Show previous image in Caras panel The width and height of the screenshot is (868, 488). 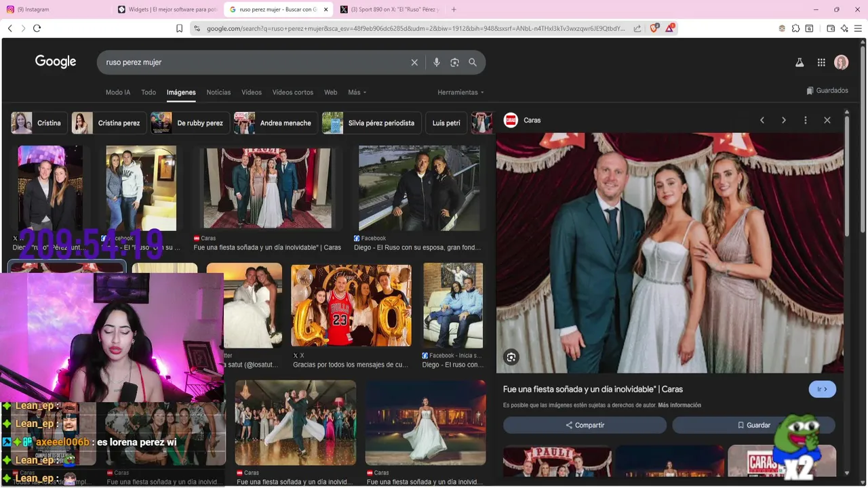[762, 120]
